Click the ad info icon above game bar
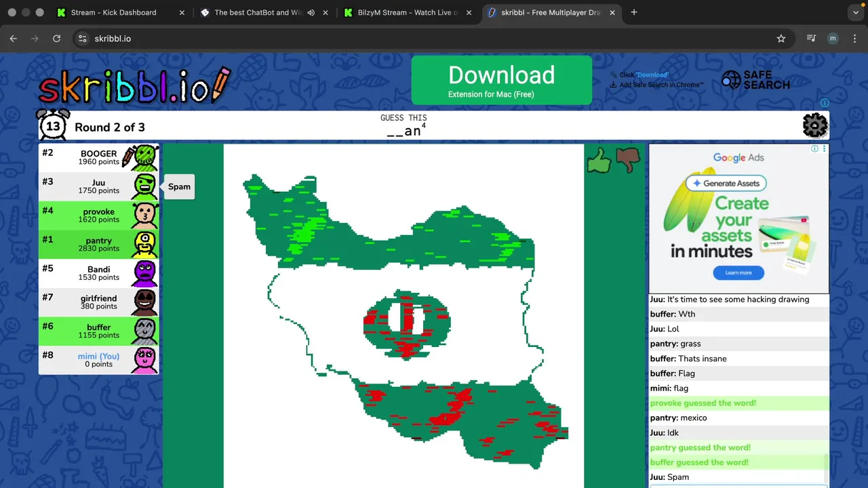The width and height of the screenshot is (868, 488). tap(825, 103)
